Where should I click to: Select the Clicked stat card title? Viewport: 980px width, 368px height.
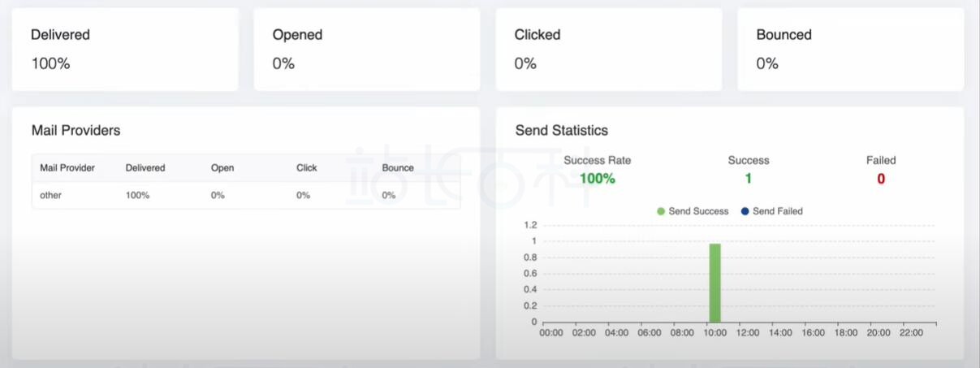pos(537,35)
